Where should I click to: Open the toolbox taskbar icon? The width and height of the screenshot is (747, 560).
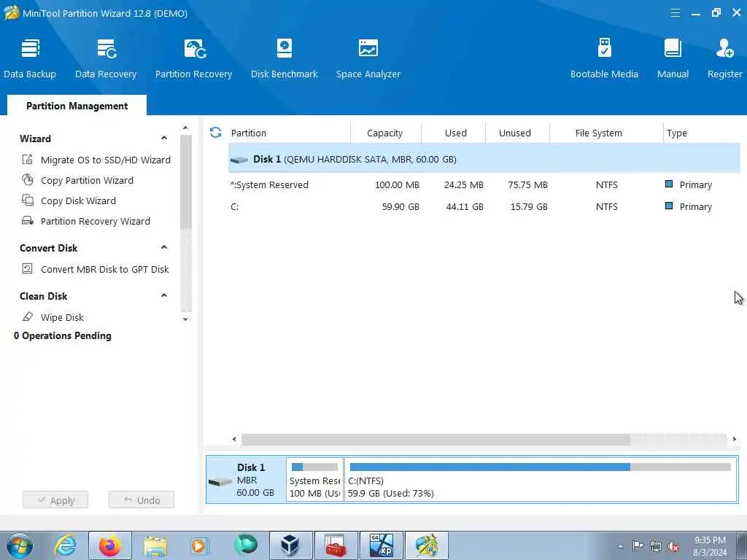pyautogui.click(x=336, y=545)
